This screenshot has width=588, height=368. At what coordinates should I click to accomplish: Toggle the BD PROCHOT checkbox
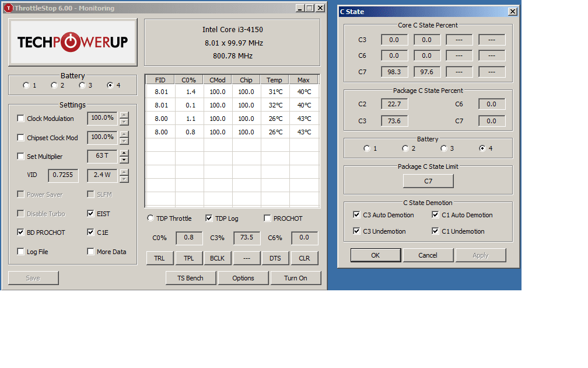coord(20,232)
